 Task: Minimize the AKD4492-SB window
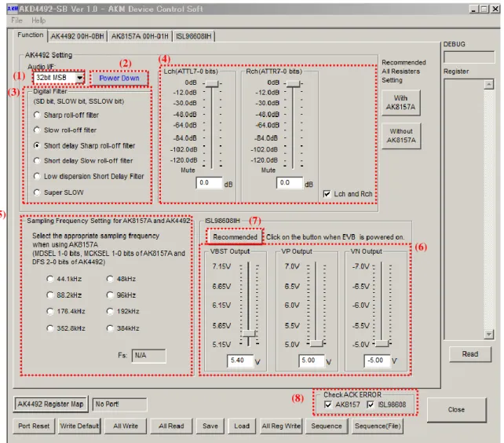(474, 9)
